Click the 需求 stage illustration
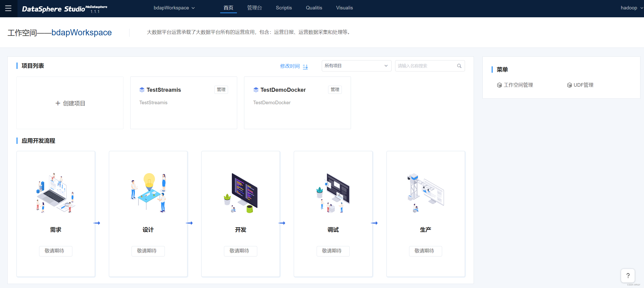 point(56,193)
